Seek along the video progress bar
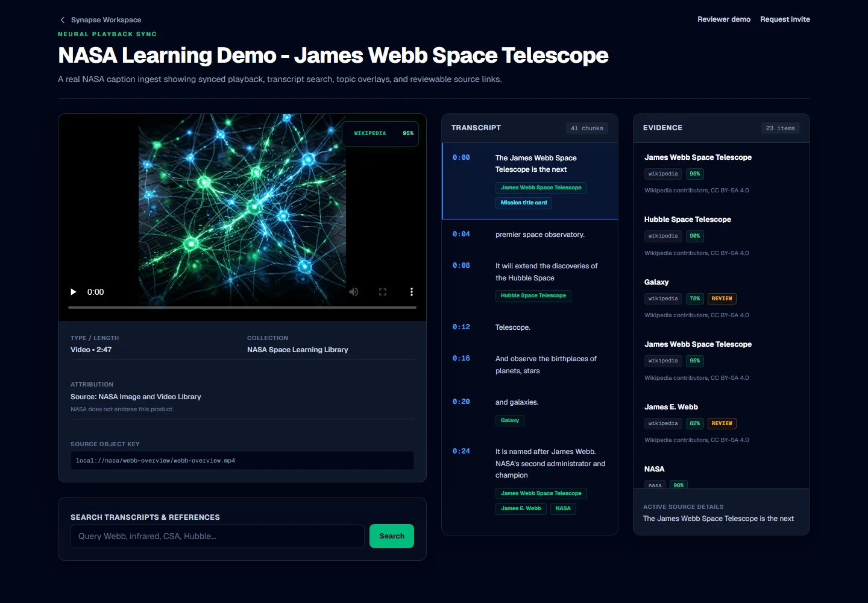Image resolution: width=868 pixels, height=603 pixels. click(x=242, y=308)
